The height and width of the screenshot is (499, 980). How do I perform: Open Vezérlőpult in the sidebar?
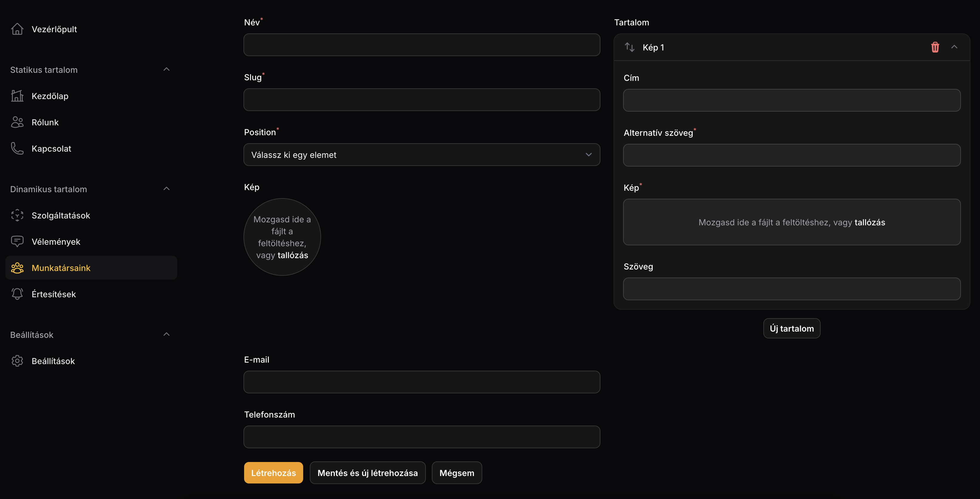(91, 29)
